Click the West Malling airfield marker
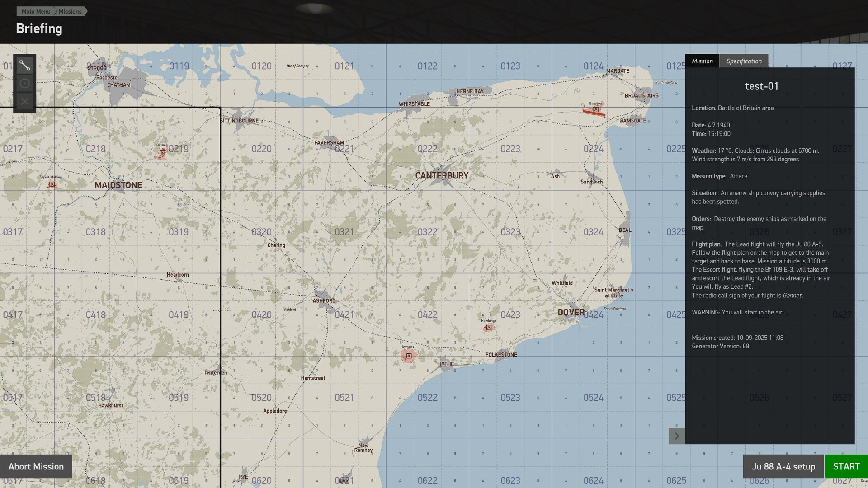This screenshot has width=868, height=488. [52, 184]
